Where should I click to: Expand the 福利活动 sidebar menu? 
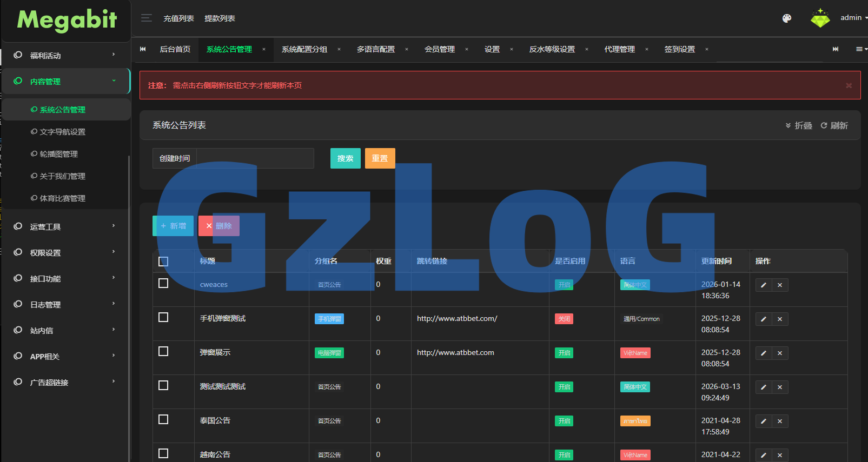(x=65, y=55)
